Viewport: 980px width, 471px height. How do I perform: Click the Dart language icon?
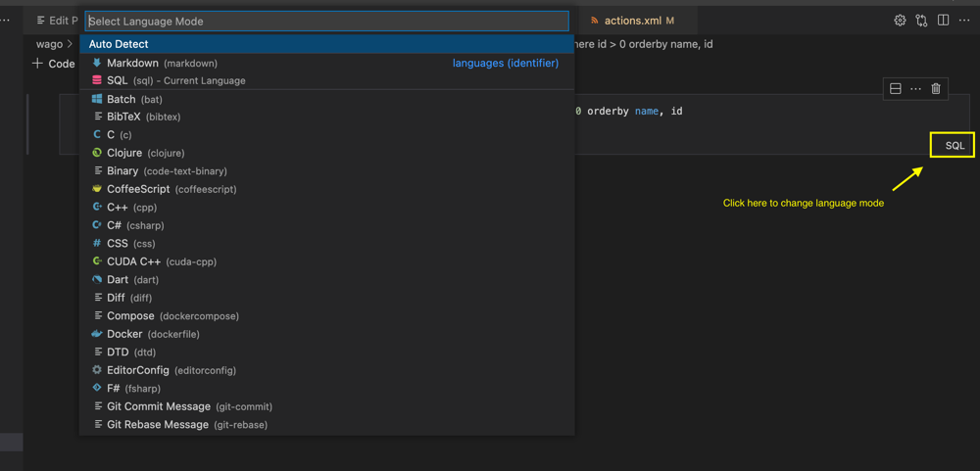coord(97,279)
